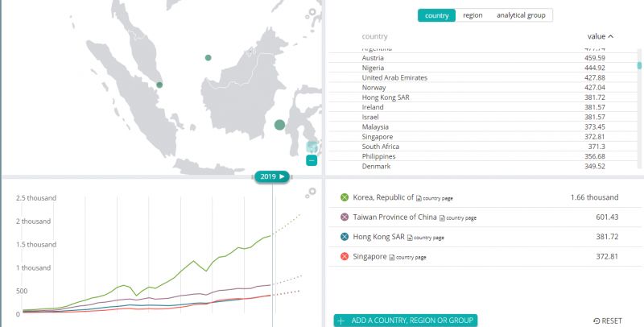Click the country table scrollbar thumb
Screen dimensions: 644x327
640,66
